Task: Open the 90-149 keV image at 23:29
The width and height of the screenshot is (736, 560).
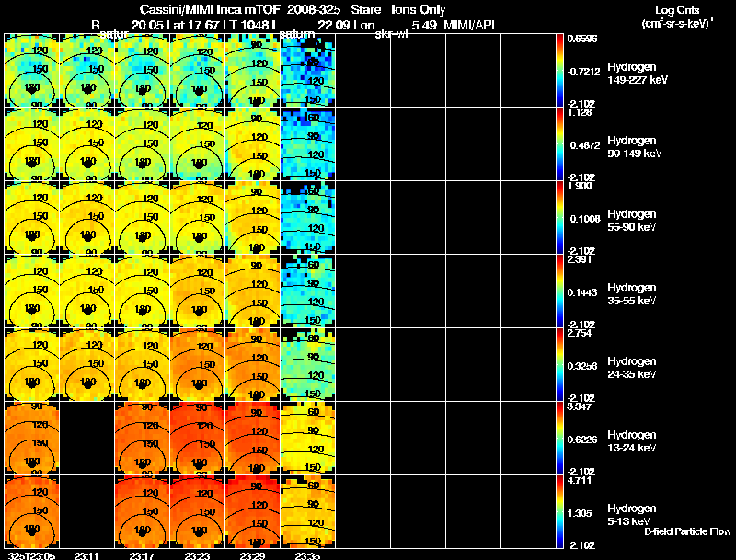Action: pos(252,144)
